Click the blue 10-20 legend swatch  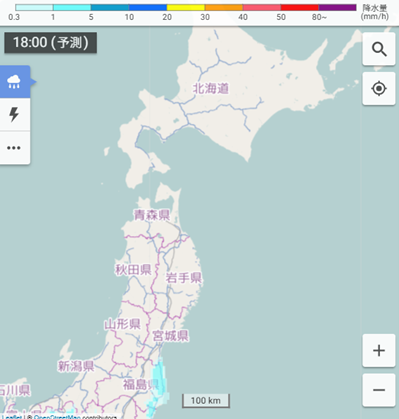[148, 7]
